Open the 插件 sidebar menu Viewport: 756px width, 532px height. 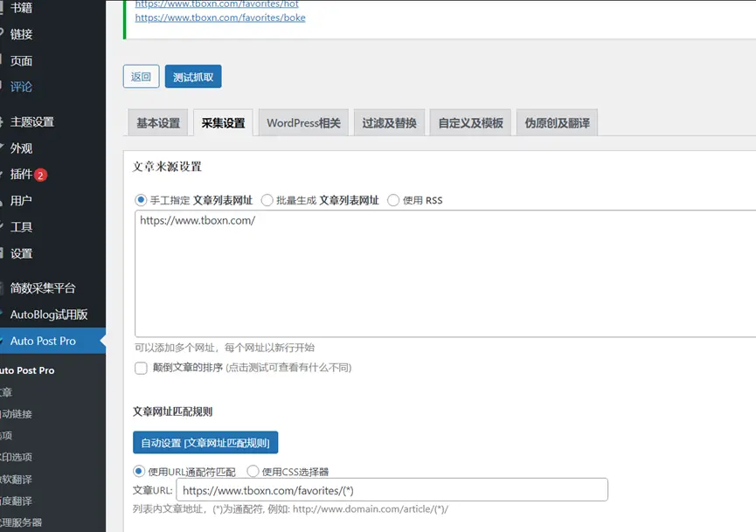click(21, 175)
